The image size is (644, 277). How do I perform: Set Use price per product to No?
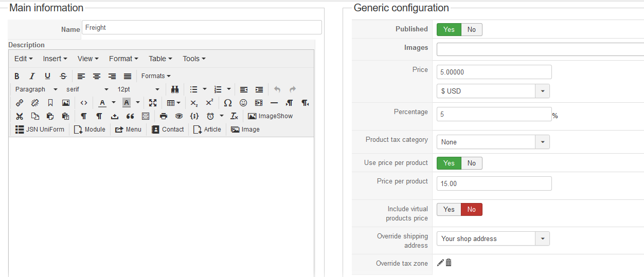click(x=472, y=163)
